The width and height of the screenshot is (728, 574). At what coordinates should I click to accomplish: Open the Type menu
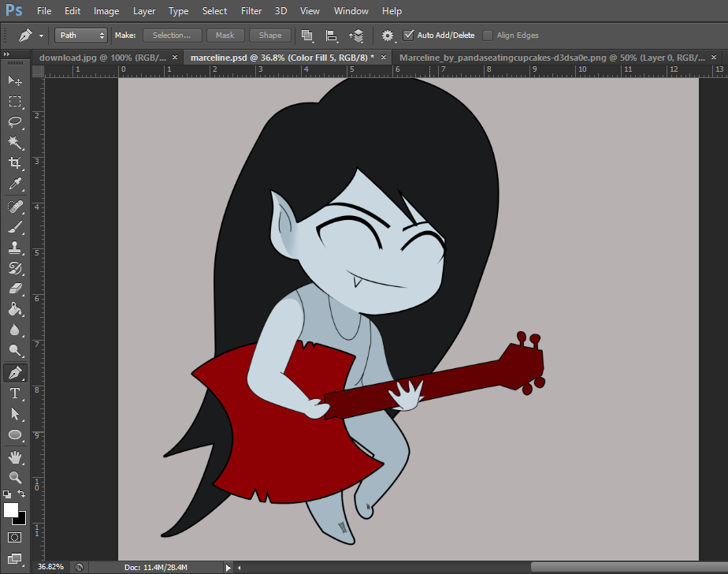tap(178, 11)
